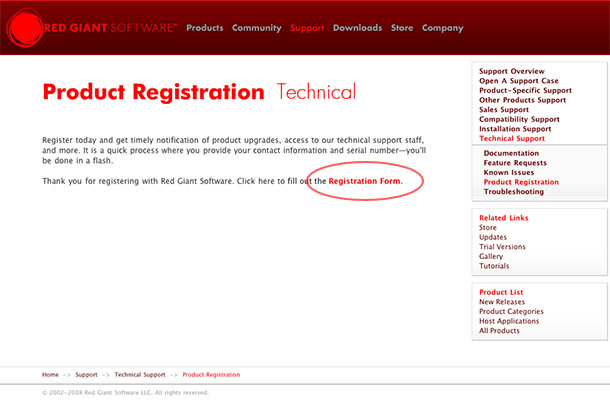Open Product-Specific Support
This screenshot has width=610, height=410.
[525, 91]
